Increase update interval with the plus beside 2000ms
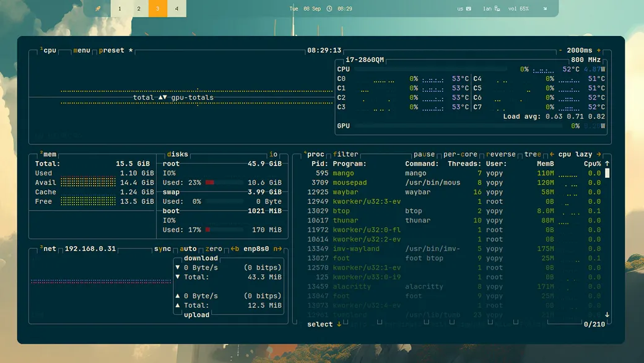This screenshot has height=363, width=644. (x=598, y=51)
